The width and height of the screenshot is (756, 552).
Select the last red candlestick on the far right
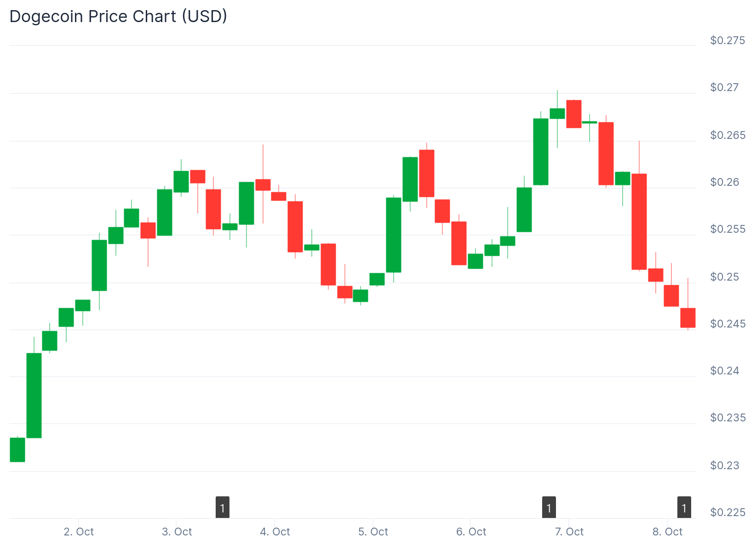[687, 317]
